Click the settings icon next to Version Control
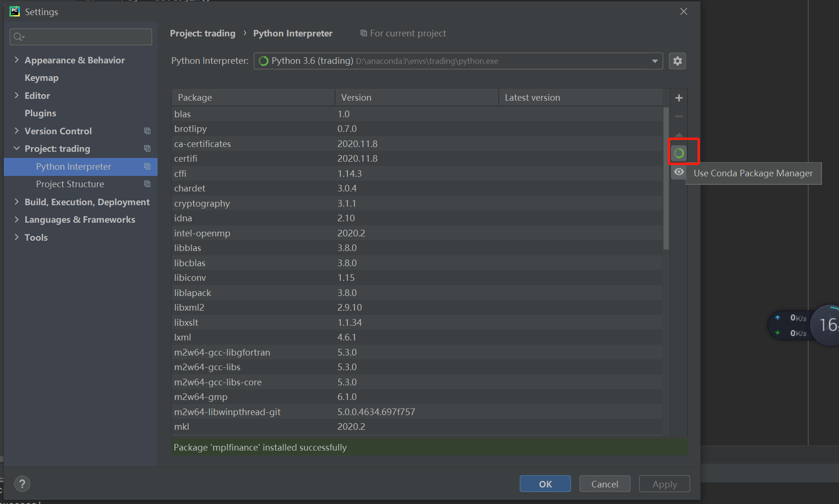This screenshot has height=504, width=839. click(x=147, y=131)
